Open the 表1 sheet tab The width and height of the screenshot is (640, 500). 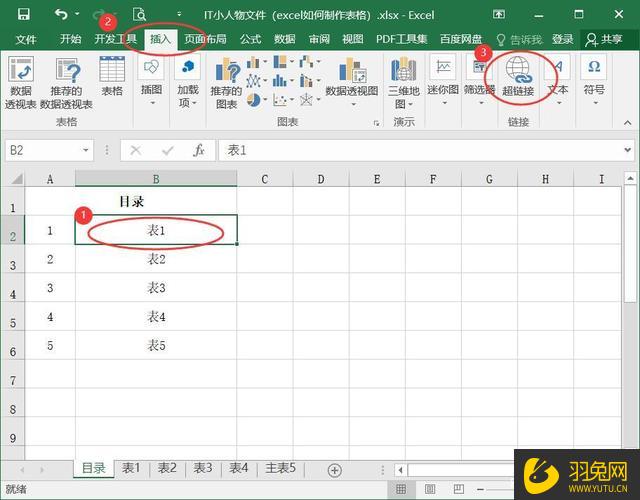pos(131,468)
